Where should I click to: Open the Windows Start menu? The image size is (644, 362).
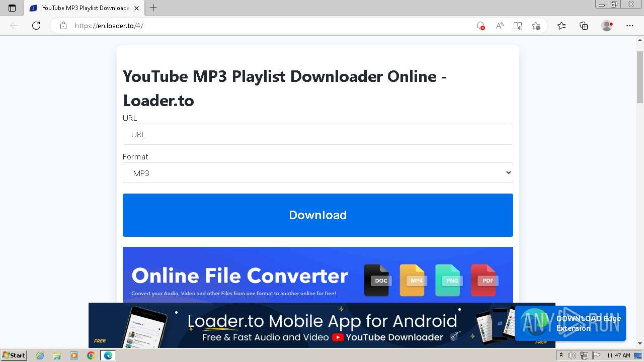pyautogui.click(x=14, y=355)
